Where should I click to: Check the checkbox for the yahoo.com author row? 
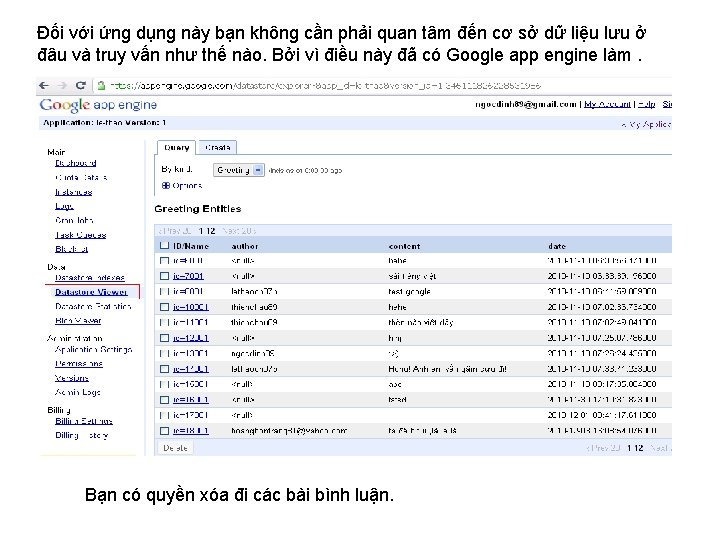[x=164, y=431]
